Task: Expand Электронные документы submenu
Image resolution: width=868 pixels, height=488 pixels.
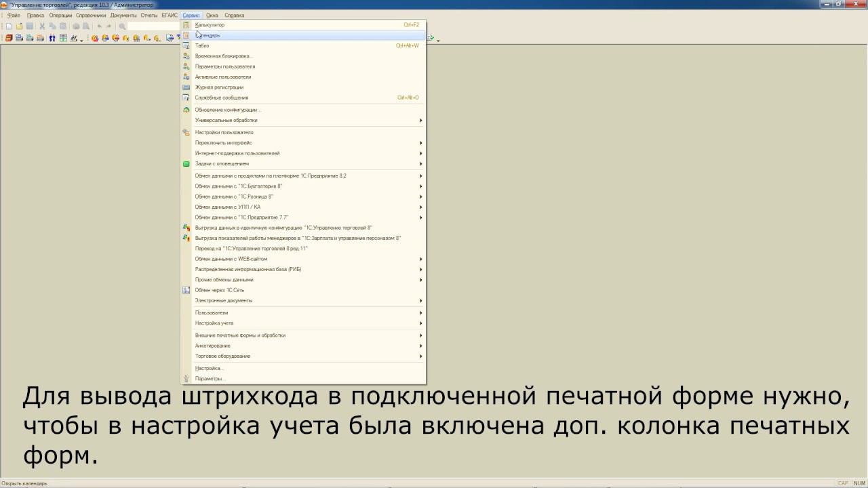Action: (x=303, y=300)
